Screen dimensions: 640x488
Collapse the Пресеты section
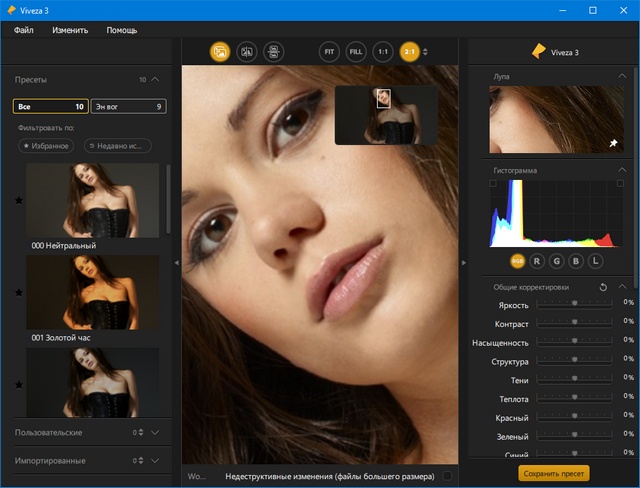(x=156, y=78)
